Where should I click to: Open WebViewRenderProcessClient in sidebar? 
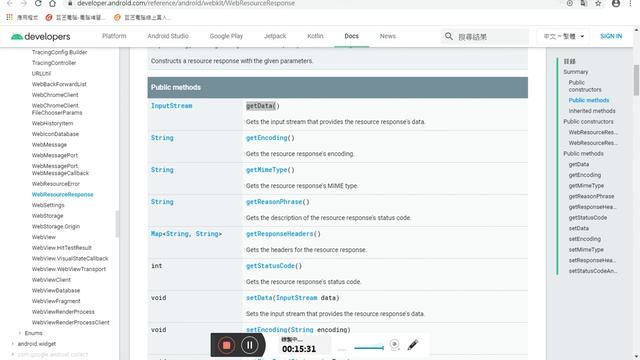click(x=71, y=322)
